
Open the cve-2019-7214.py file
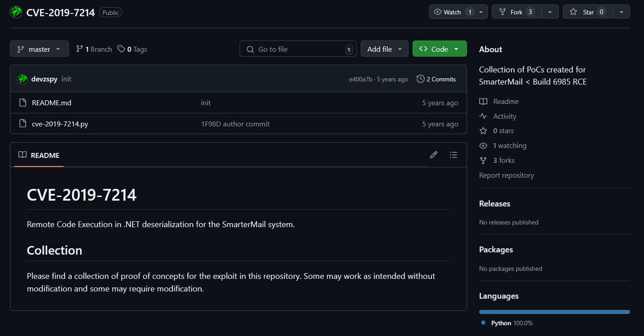point(60,124)
